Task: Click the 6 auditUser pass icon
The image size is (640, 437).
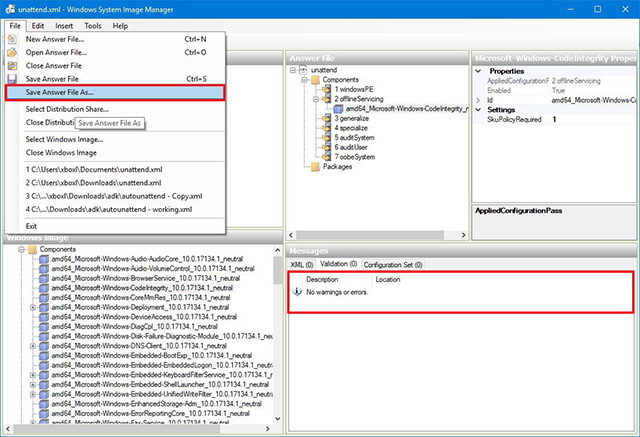Action: 327,147
